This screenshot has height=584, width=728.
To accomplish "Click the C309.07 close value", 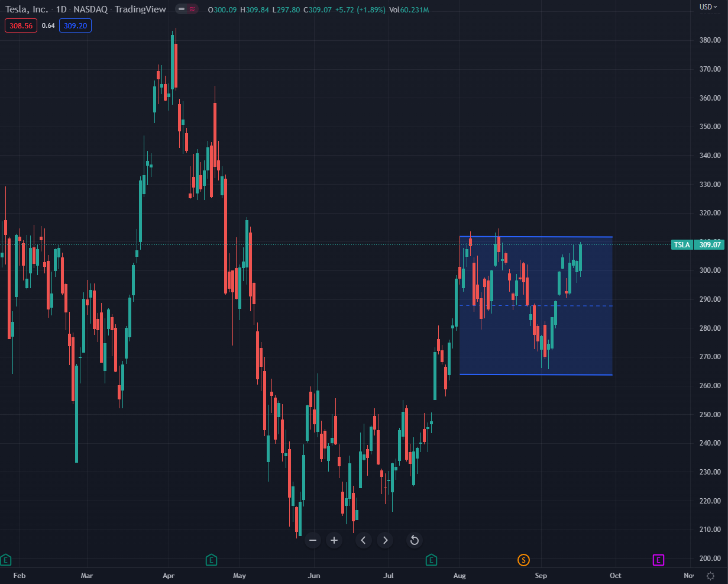I will point(318,9).
